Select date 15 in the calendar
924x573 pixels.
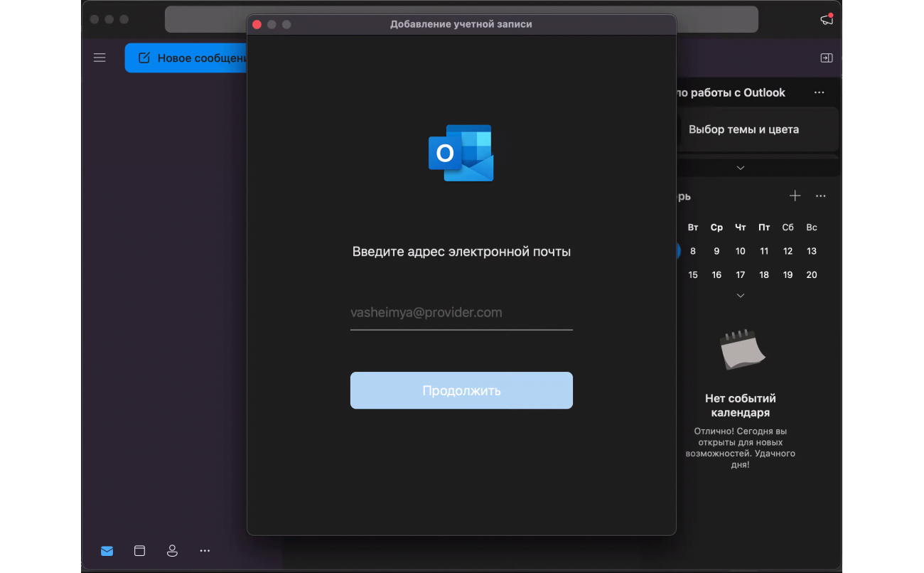(x=693, y=274)
